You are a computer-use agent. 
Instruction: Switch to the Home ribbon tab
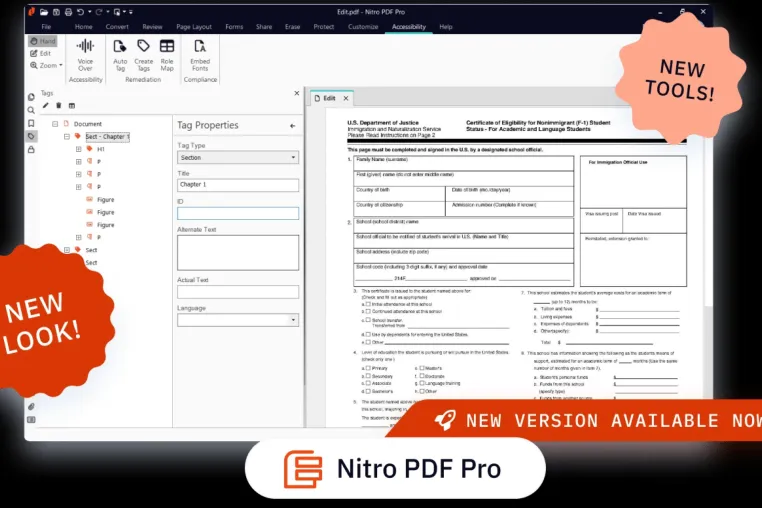(x=84, y=27)
